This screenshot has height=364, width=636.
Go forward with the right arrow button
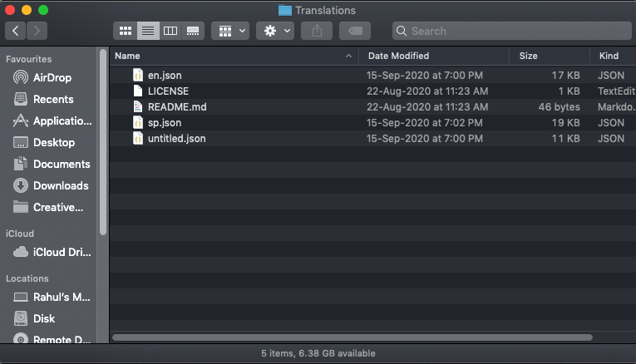37,31
